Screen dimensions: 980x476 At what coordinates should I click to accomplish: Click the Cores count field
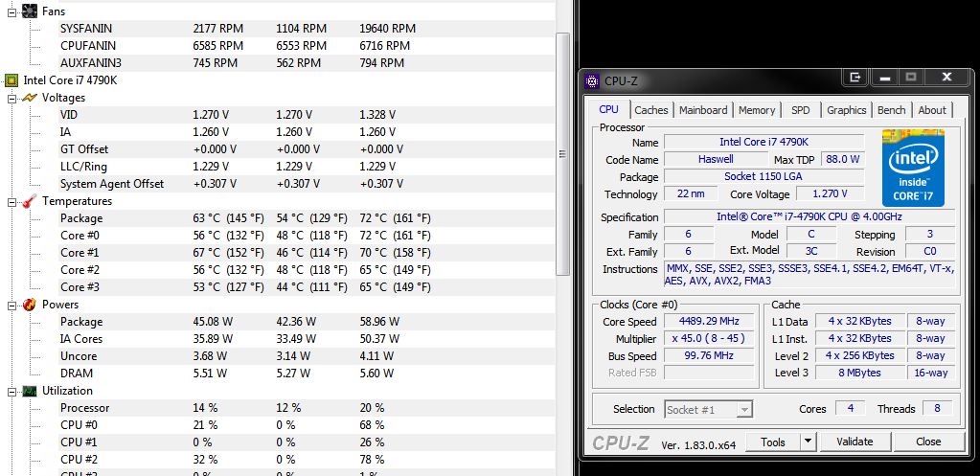[850, 409]
